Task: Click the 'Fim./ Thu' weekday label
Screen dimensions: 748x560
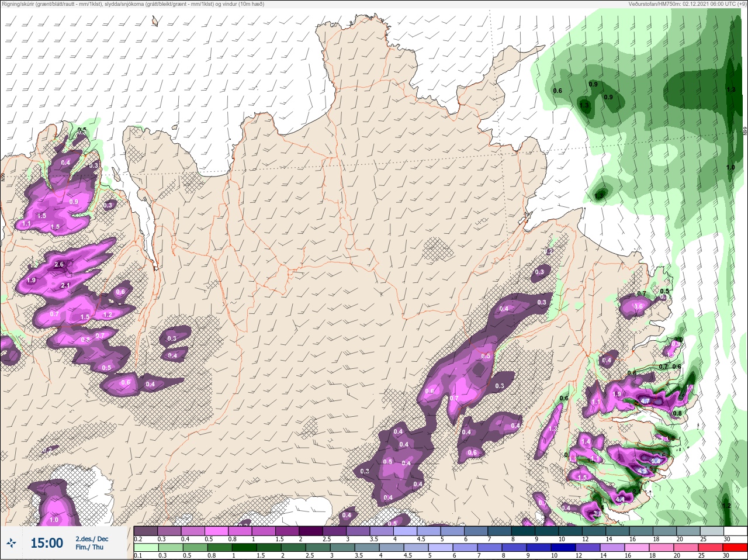Action: (89, 547)
